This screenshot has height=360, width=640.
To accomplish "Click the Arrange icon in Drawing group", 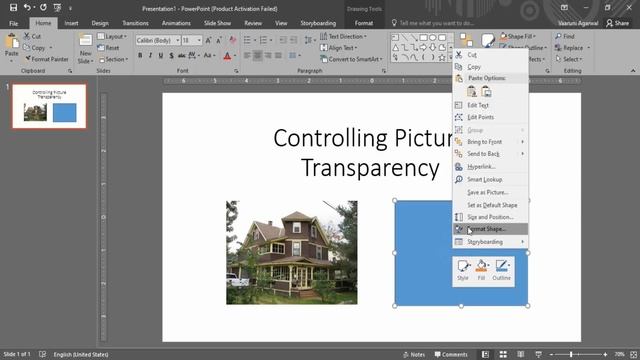I will pyautogui.click(x=466, y=40).
